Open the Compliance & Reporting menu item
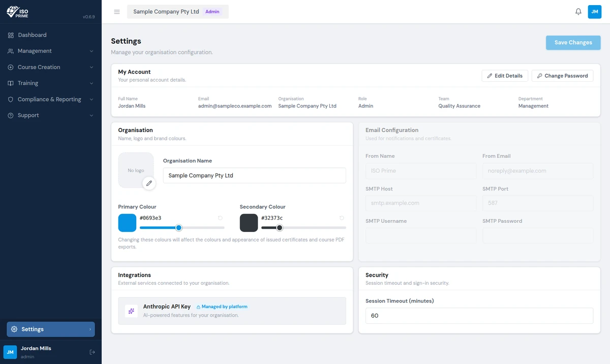610x364 pixels. pos(51,100)
